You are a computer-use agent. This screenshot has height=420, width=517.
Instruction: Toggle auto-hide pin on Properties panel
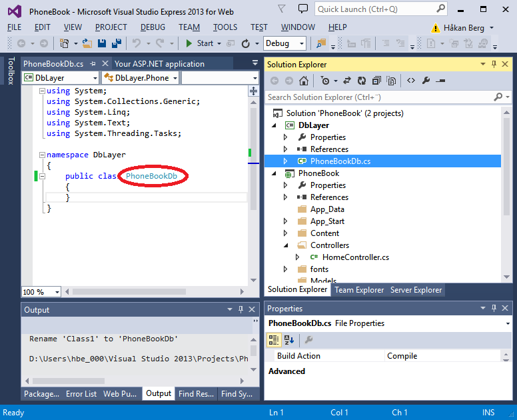[494, 308]
